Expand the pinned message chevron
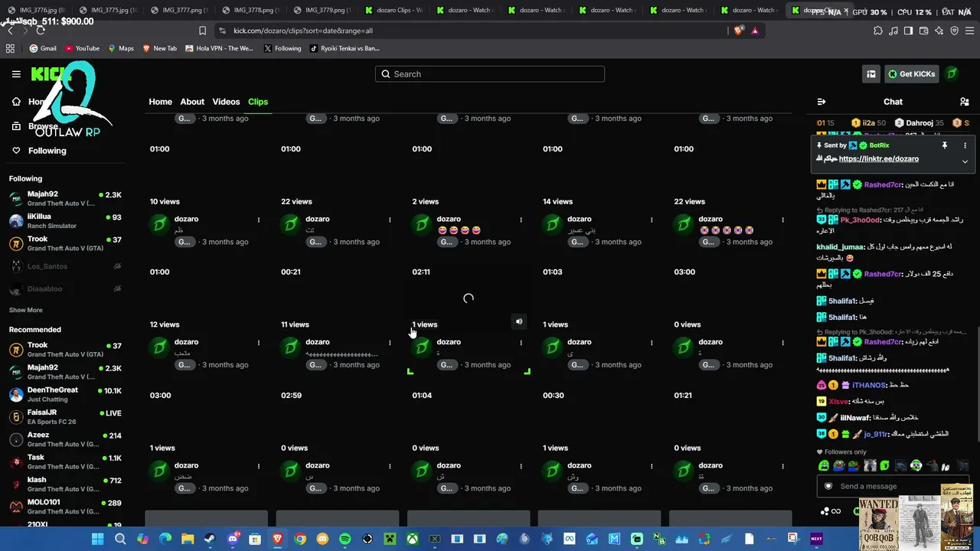Image resolution: width=980 pixels, height=551 pixels. 965,161
